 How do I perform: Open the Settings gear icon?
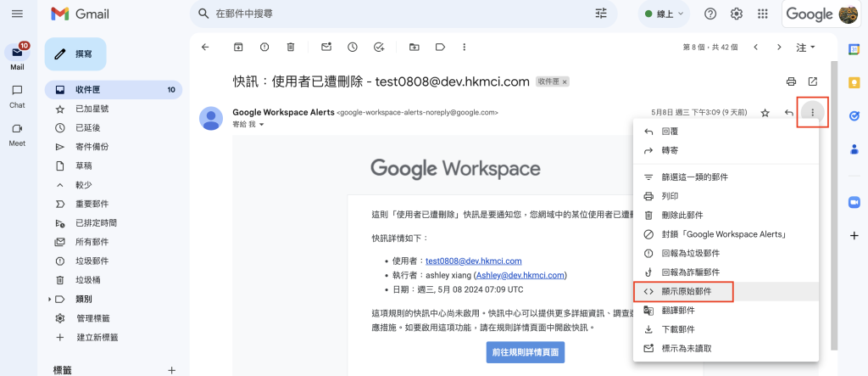(x=737, y=14)
